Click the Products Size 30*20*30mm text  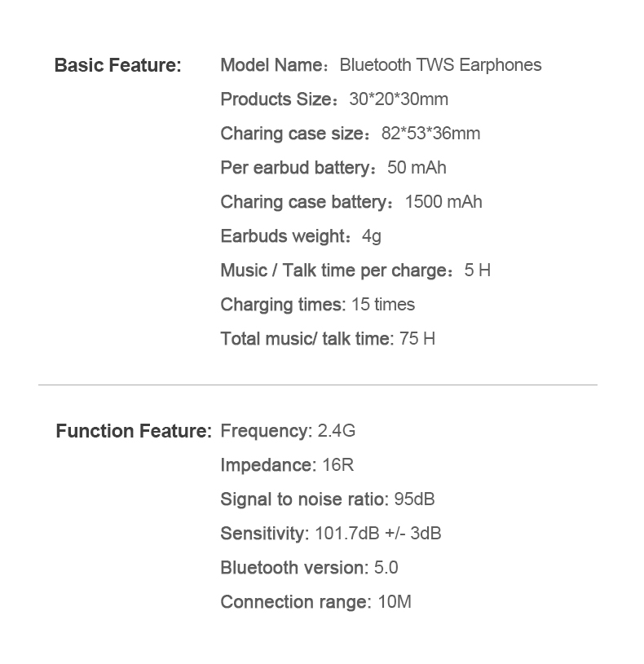pos(334,99)
